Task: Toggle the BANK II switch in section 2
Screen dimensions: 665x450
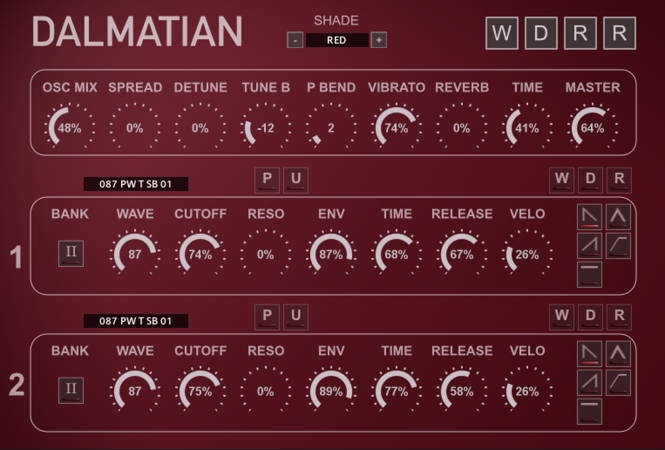Action: 71,391
